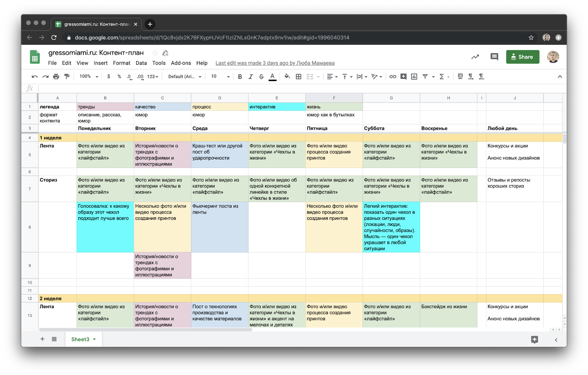Open Google Sheets home icon
This screenshot has height=375, width=588.
pos(35,57)
